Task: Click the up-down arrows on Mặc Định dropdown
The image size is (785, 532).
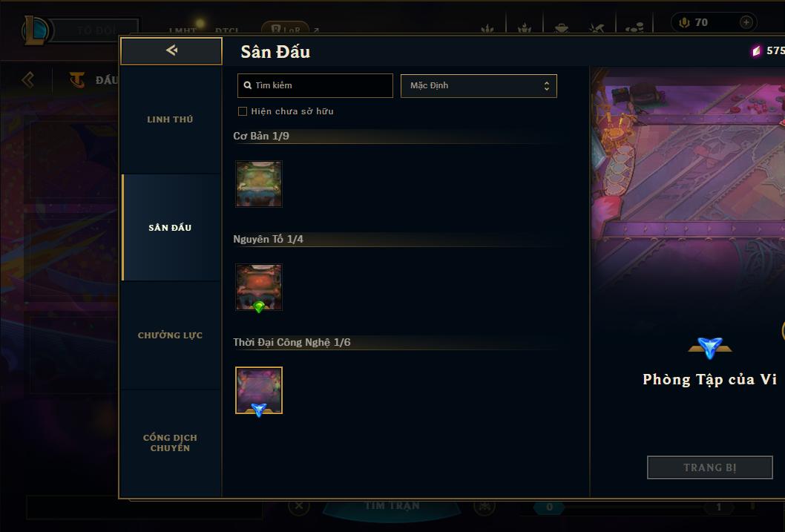Action: coord(547,85)
